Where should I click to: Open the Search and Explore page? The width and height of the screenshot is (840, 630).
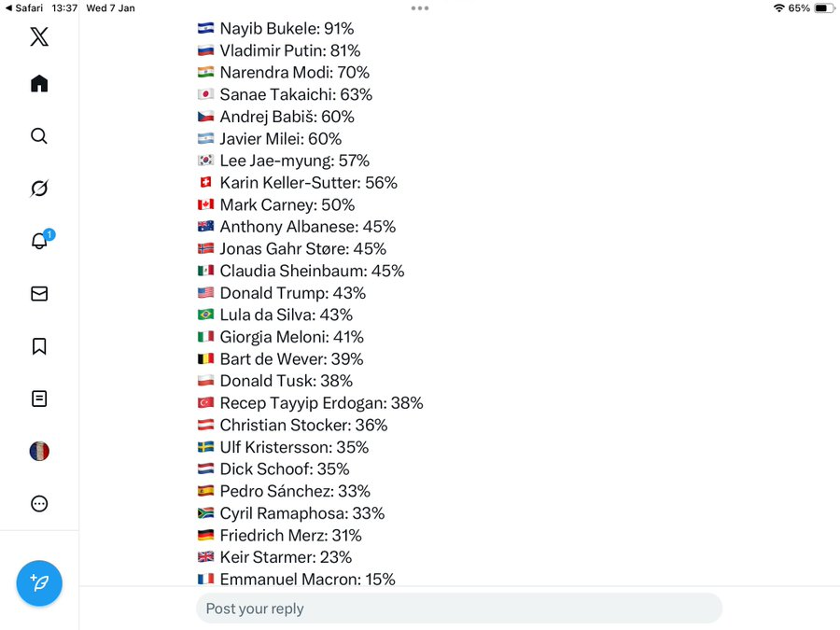tap(39, 136)
